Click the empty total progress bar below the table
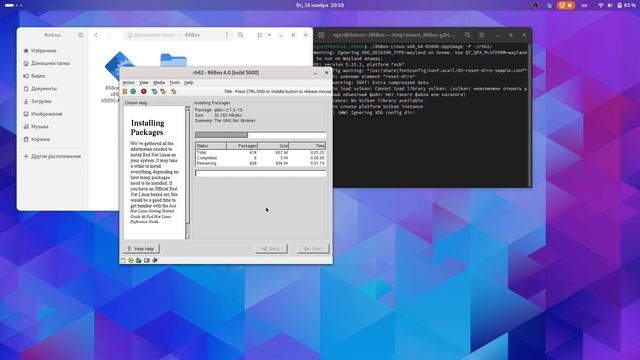The height and width of the screenshot is (360, 640). (260, 173)
